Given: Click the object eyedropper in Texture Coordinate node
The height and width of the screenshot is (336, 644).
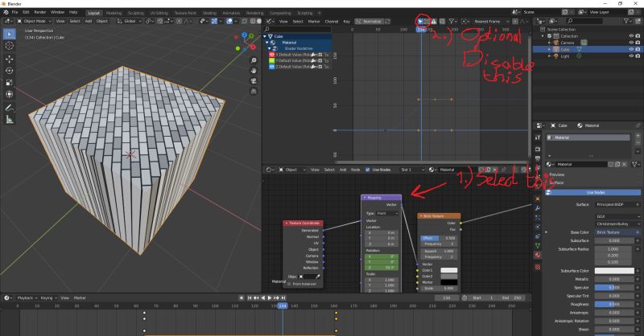Looking at the screenshot, I should click(317, 277).
